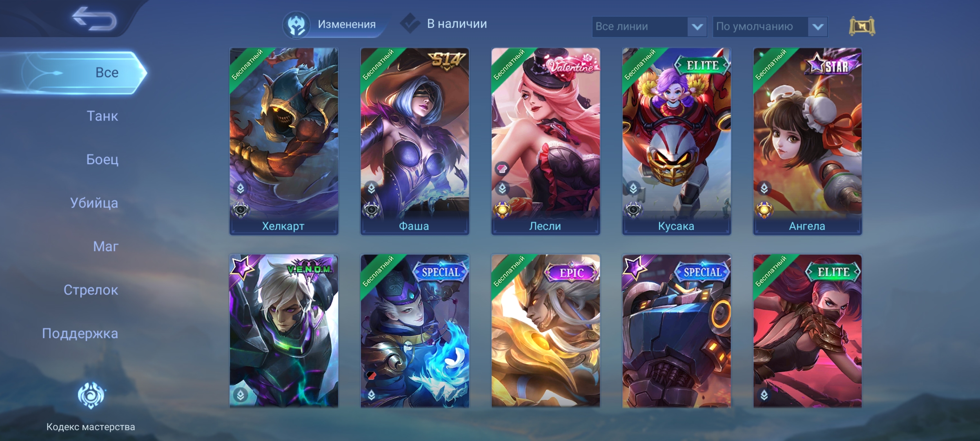The width and height of the screenshot is (980, 441).
Task: Click the Изменения hero adjustments icon
Action: coord(296,24)
